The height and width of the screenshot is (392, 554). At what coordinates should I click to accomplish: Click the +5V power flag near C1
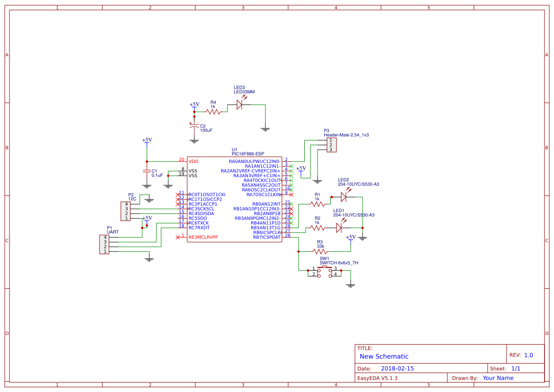pyautogui.click(x=146, y=141)
